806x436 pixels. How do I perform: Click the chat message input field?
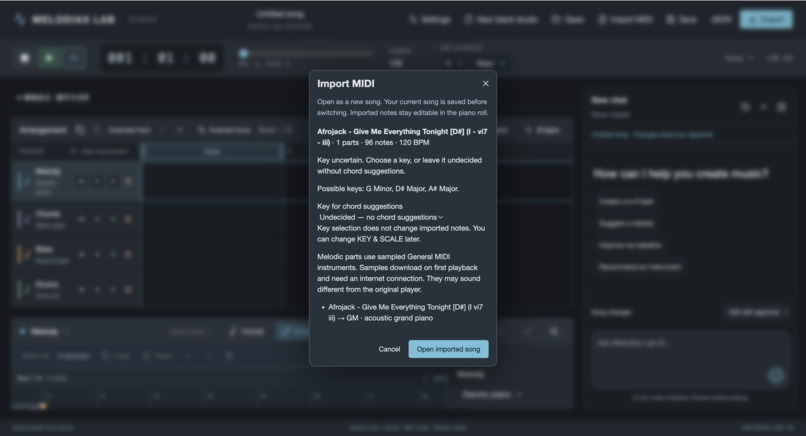coord(690,360)
